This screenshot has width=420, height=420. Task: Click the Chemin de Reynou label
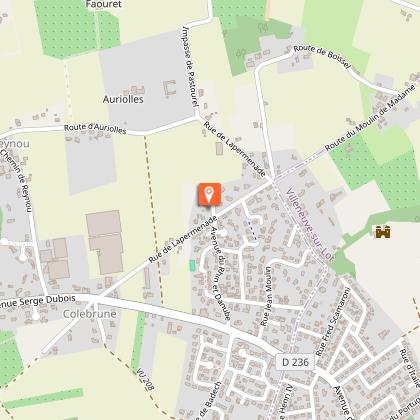[16, 180]
